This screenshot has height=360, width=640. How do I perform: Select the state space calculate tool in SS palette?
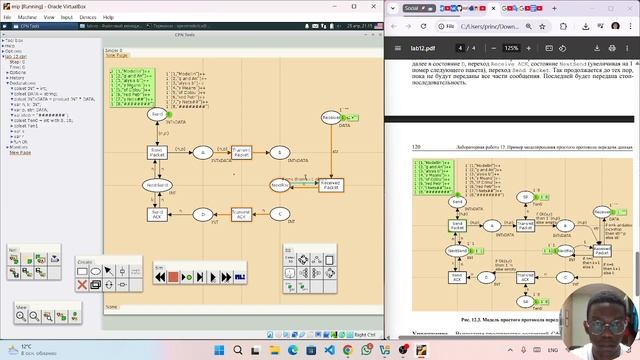(303, 260)
